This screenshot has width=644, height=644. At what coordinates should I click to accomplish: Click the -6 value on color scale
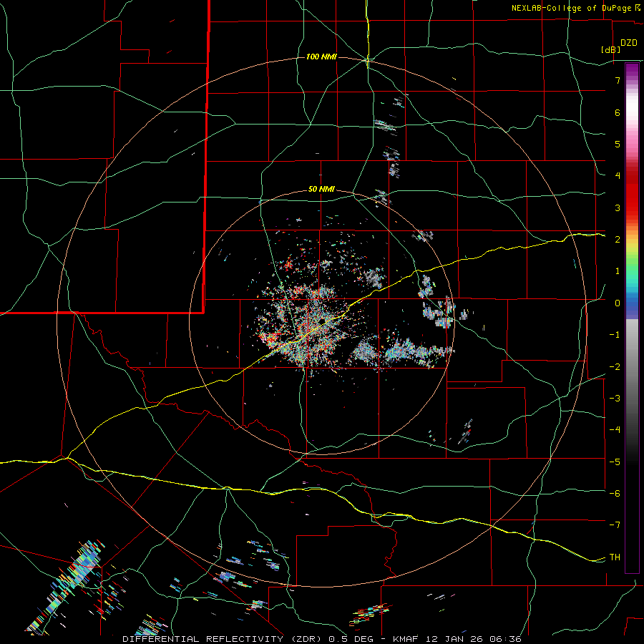[x=615, y=494]
